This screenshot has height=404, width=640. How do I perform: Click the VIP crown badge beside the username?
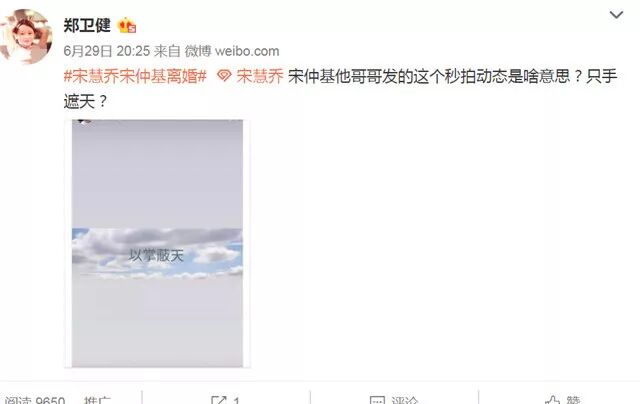click(127, 26)
